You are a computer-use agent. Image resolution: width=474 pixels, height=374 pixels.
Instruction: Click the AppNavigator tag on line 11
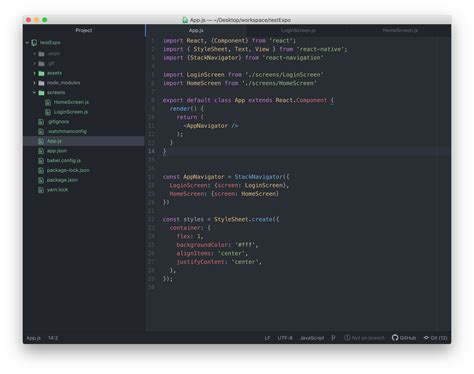207,126
